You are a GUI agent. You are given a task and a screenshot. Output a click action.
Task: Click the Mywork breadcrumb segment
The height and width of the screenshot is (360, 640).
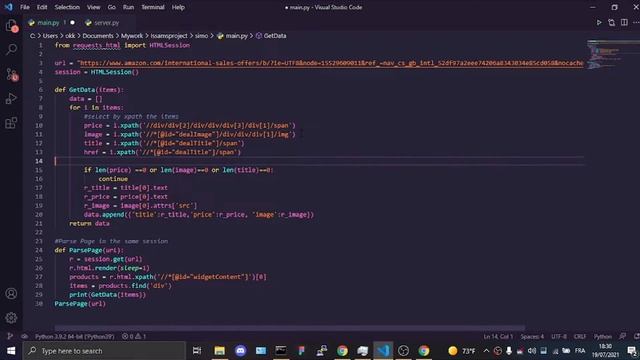pos(132,36)
